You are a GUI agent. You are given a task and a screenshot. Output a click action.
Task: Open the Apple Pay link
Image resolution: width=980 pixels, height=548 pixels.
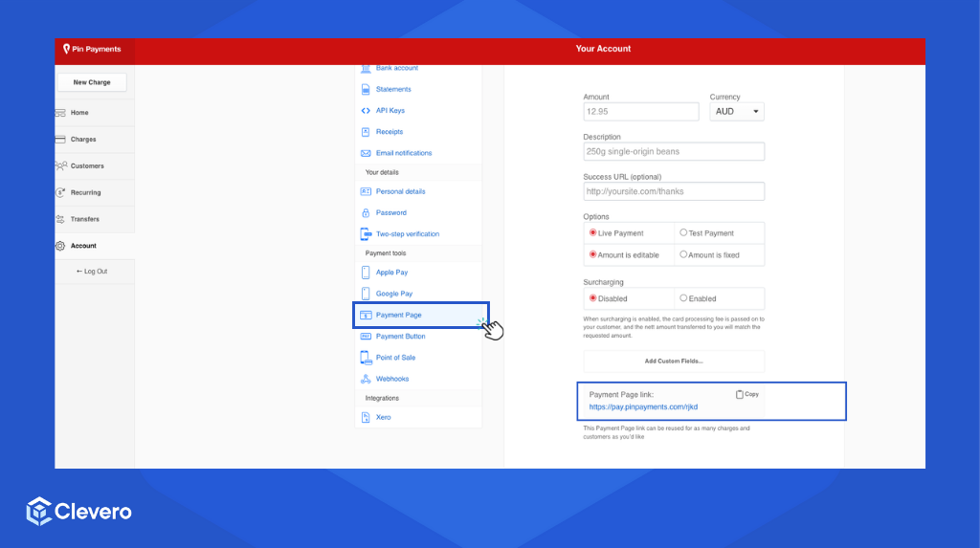point(391,273)
